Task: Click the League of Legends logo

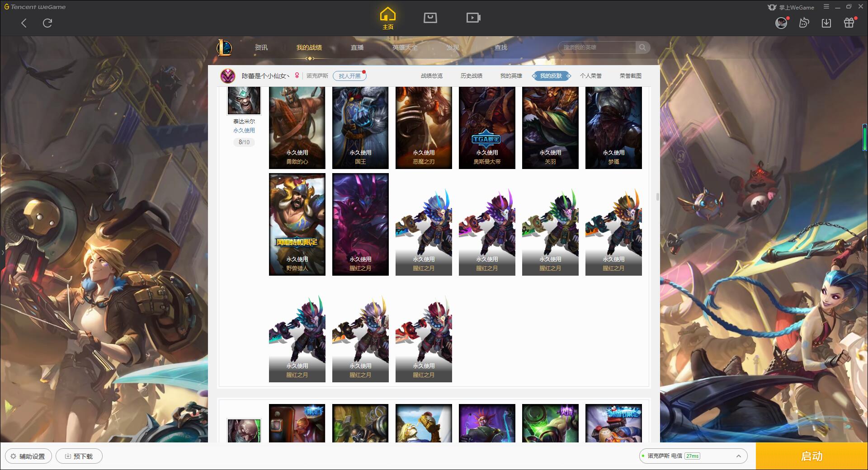Action: point(224,47)
